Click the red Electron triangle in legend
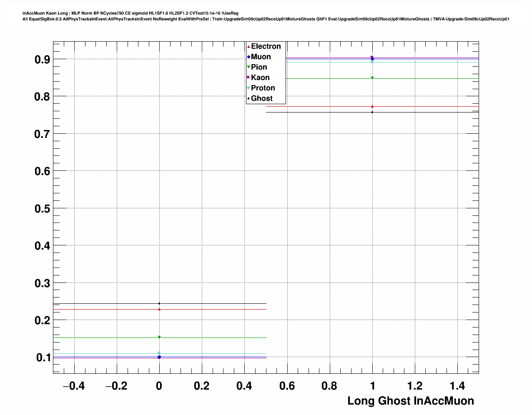 point(248,47)
